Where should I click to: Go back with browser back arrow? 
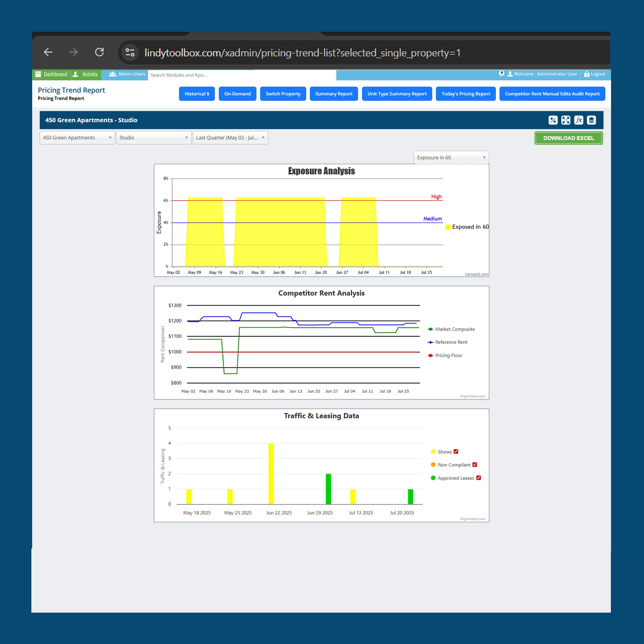pyautogui.click(x=48, y=52)
